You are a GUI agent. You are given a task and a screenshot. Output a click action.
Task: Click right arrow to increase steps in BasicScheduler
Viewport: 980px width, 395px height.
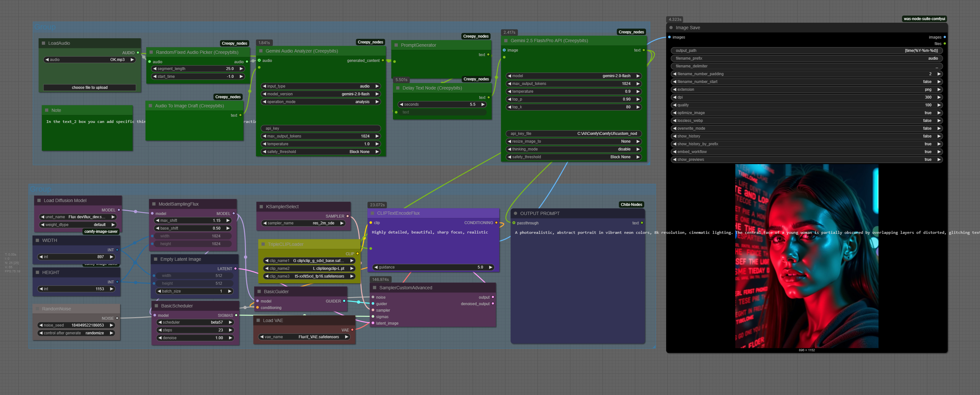(x=230, y=330)
